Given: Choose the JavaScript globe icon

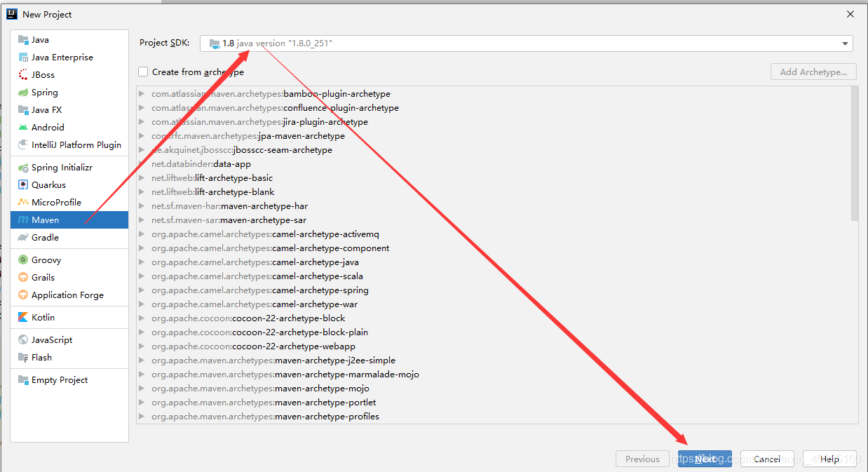Looking at the screenshot, I should click(23, 340).
